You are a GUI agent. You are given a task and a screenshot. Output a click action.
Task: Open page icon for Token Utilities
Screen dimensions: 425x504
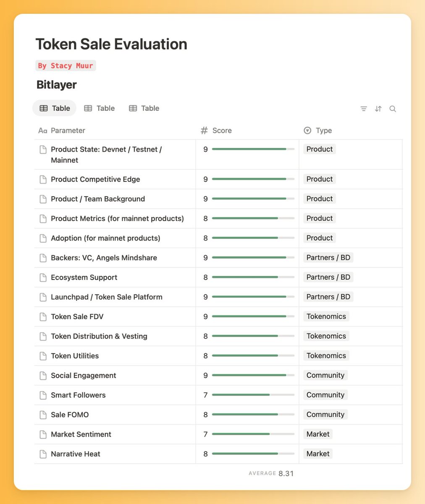tap(43, 356)
